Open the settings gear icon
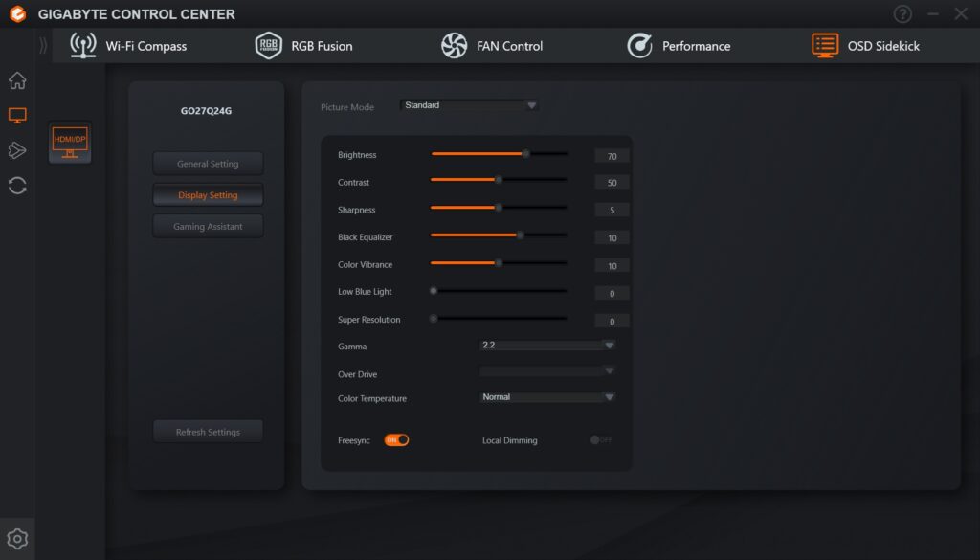Screen dimensions: 980x560 (x=17, y=539)
